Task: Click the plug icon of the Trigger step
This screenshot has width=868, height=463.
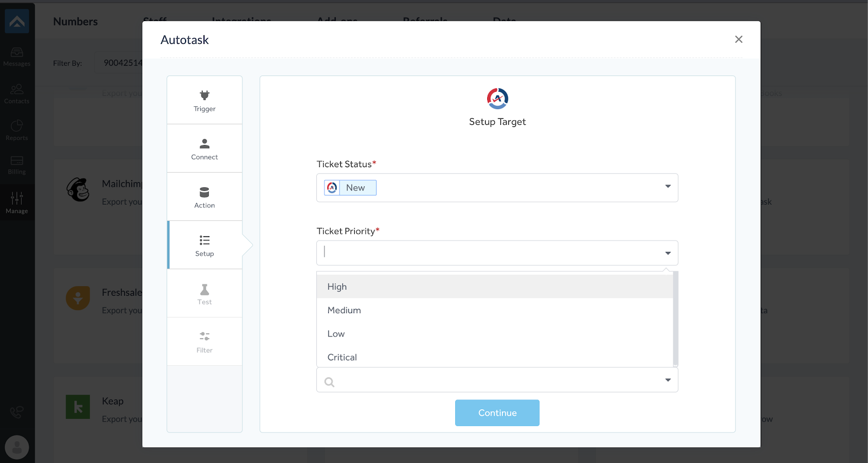Action: pyautogui.click(x=205, y=96)
